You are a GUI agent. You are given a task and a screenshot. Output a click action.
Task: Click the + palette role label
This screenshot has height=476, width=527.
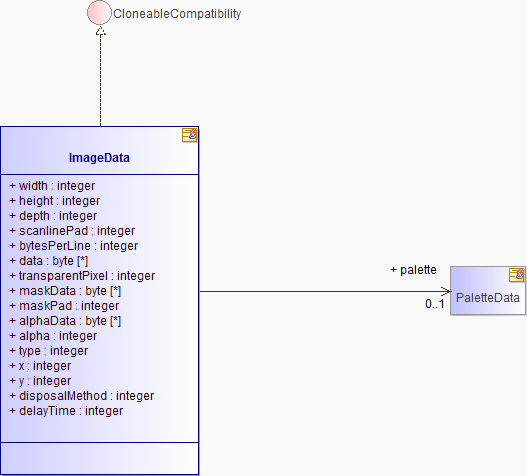pyautogui.click(x=413, y=270)
